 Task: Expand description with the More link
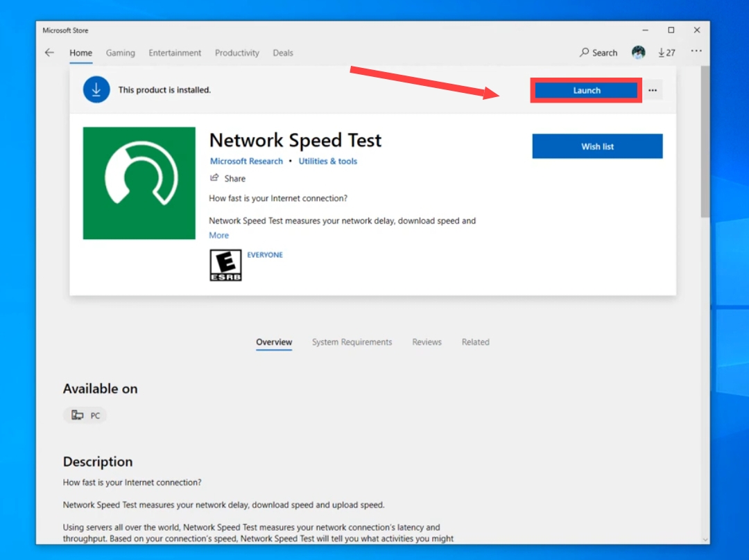coord(218,236)
